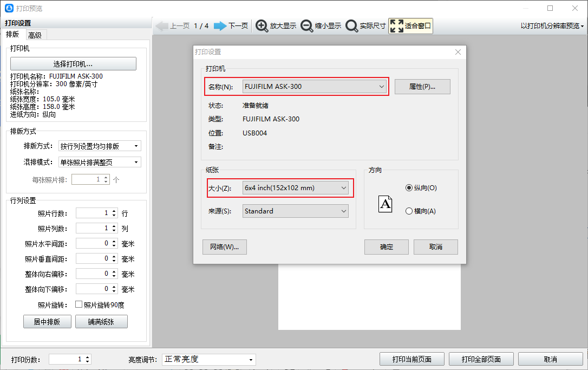Click 打印机分辨率: 300 像素/英寸 text
This screenshot has width=588, height=370.
(54, 84)
